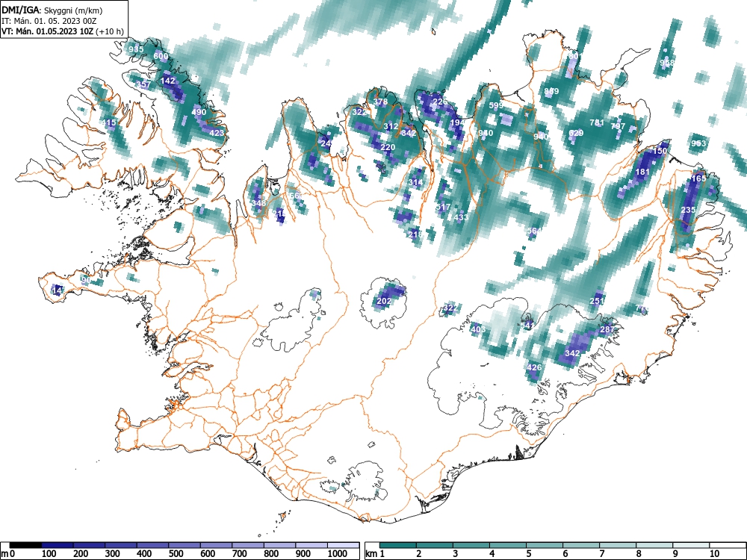Click the black 0–100 m legend swatch
Image resolution: width=747 pixels, height=560 pixels.
pyautogui.click(x=25, y=545)
